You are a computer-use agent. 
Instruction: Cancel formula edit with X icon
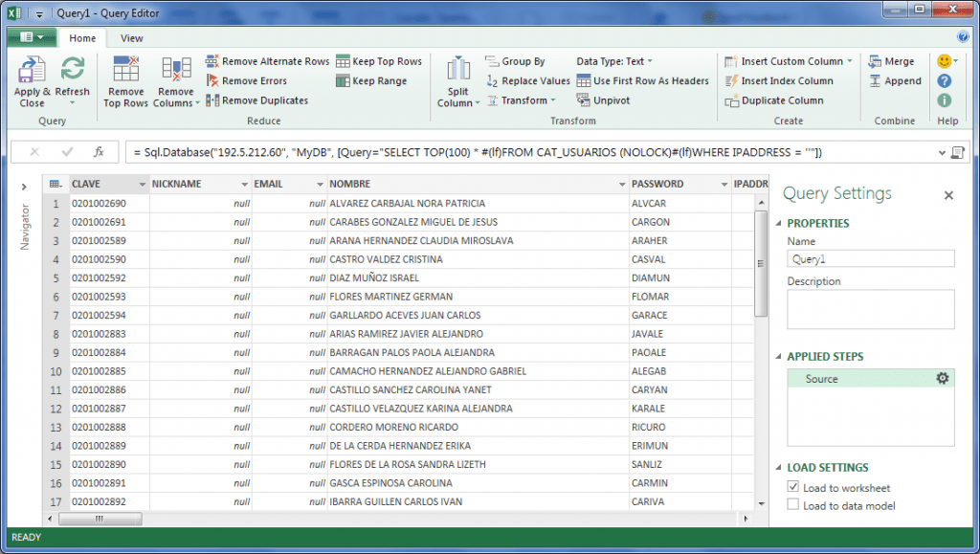(x=34, y=152)
